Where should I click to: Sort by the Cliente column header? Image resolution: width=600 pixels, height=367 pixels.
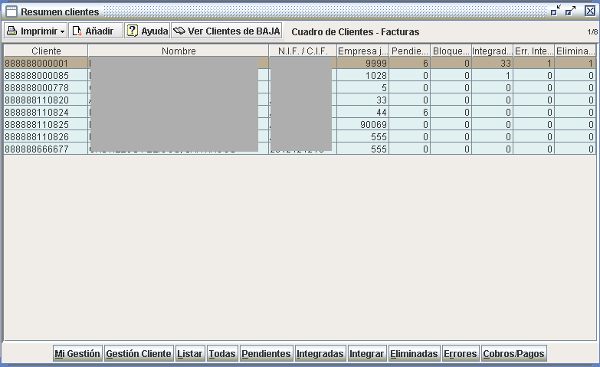click(46, 51)
